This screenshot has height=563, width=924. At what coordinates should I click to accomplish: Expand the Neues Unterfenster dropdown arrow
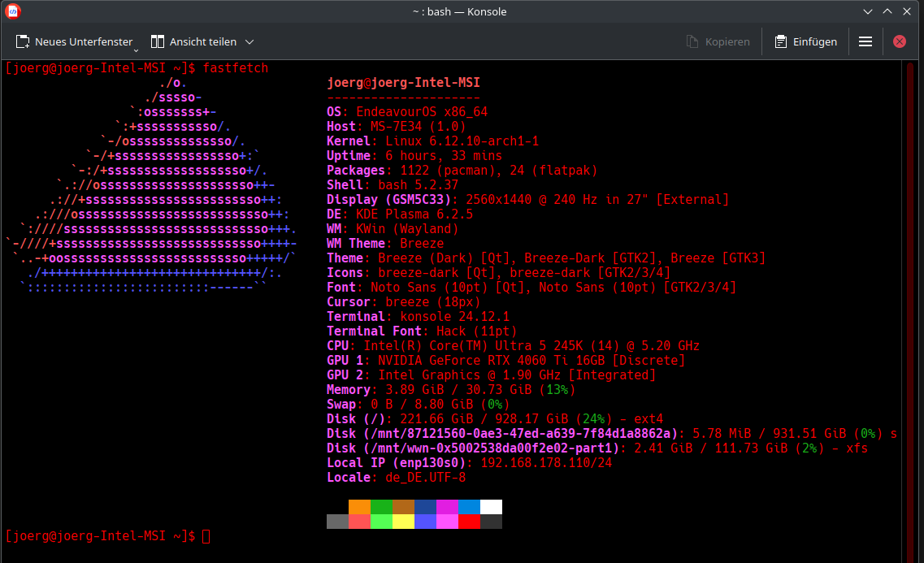click(x=137, y=50)
